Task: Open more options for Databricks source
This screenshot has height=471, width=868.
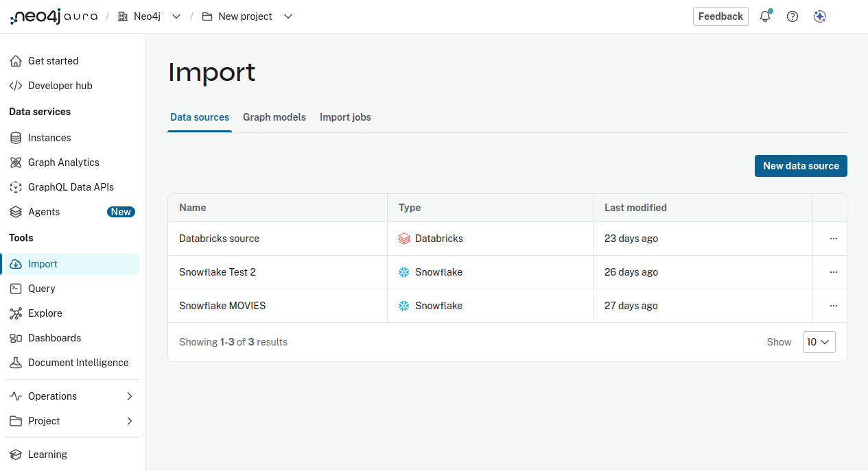Action: click(834, 239)
